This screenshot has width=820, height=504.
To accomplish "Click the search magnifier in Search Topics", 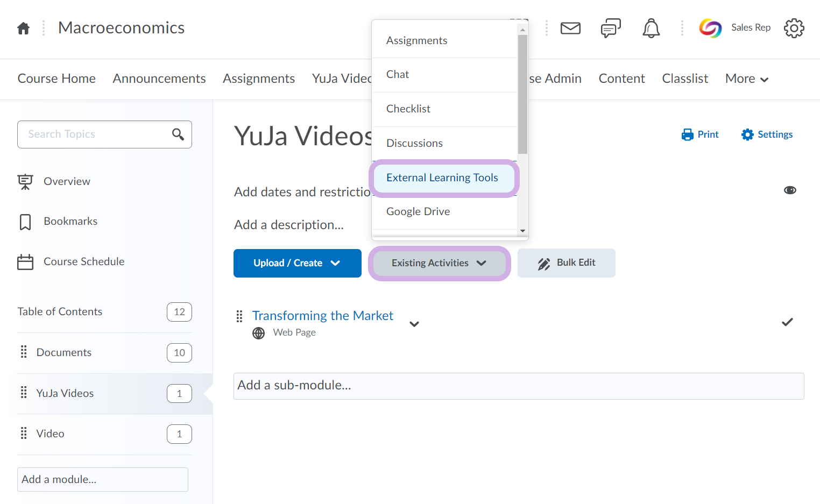I will (178, 134).
